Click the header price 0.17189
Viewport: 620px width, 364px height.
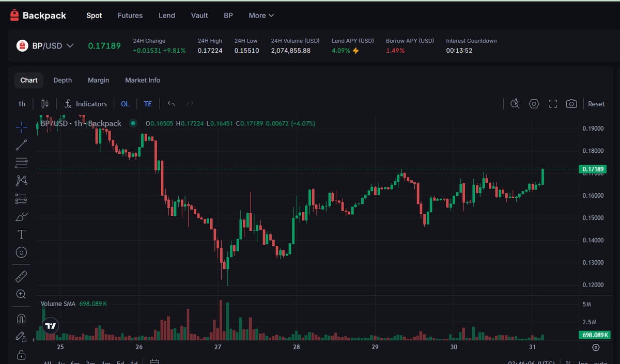coord(104,45)
